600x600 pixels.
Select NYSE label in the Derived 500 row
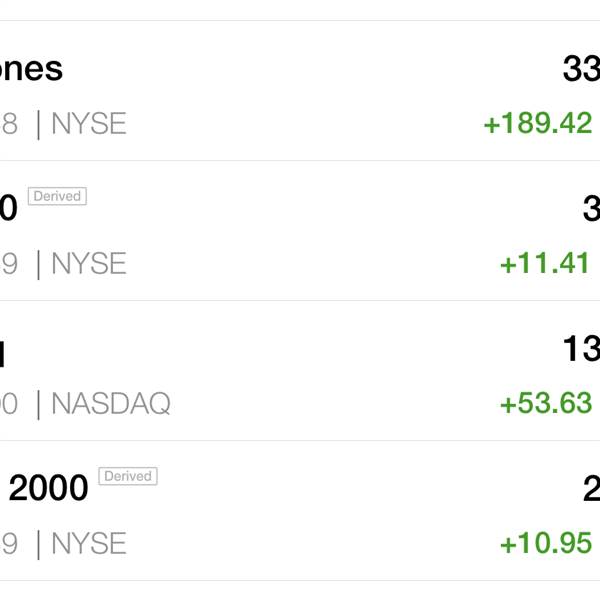coord(89,264)
